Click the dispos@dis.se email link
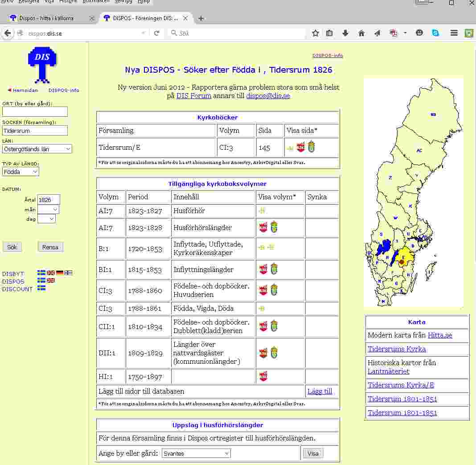Image resolution: width=476 pixels, height=465 pixels. pos(268,96)
